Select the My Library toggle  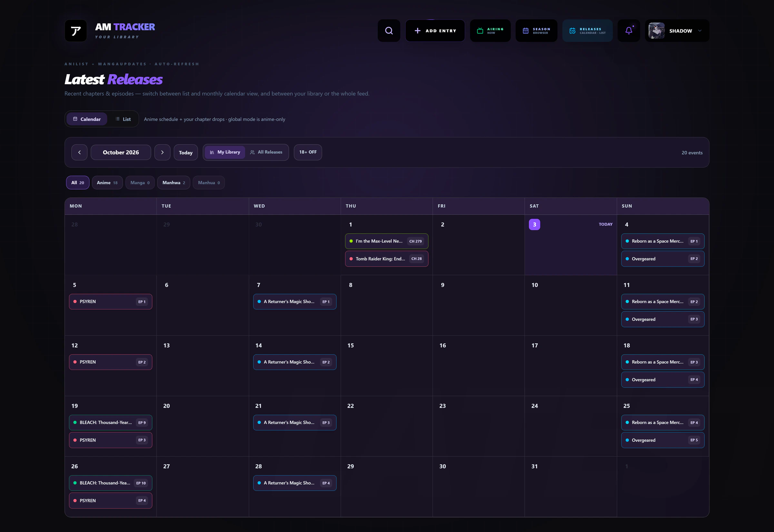point(225,152)
